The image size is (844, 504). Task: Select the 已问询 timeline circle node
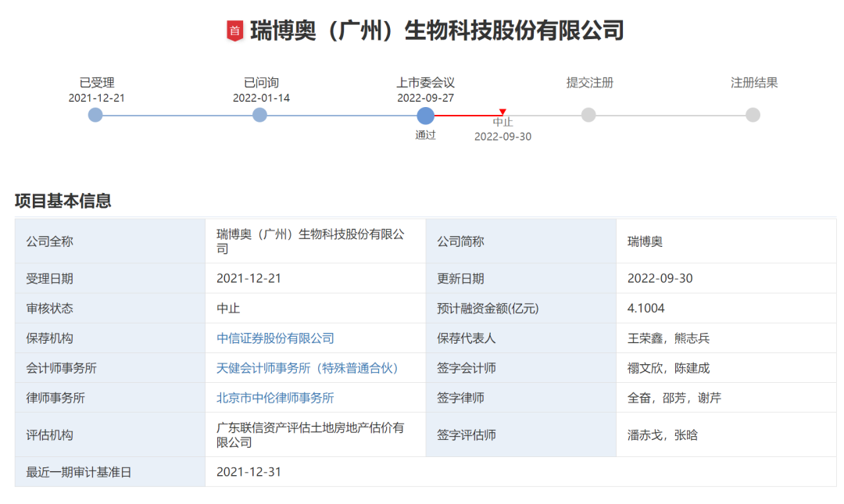click(260, 115)
